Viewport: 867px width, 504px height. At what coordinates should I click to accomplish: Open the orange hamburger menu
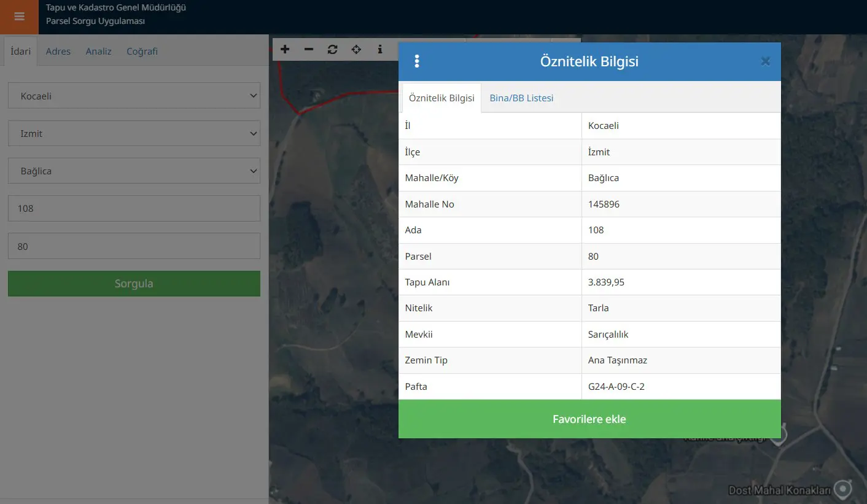[19, 17]
